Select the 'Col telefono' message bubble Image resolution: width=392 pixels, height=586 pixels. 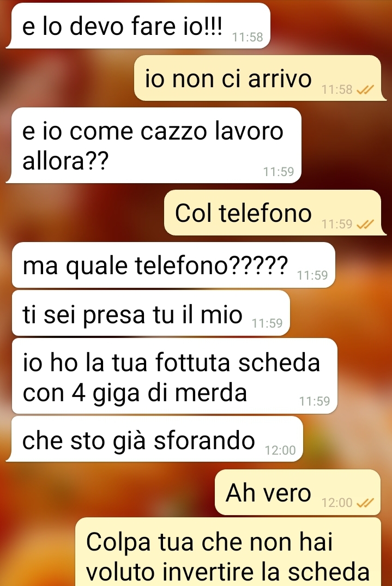click(275, 213)
